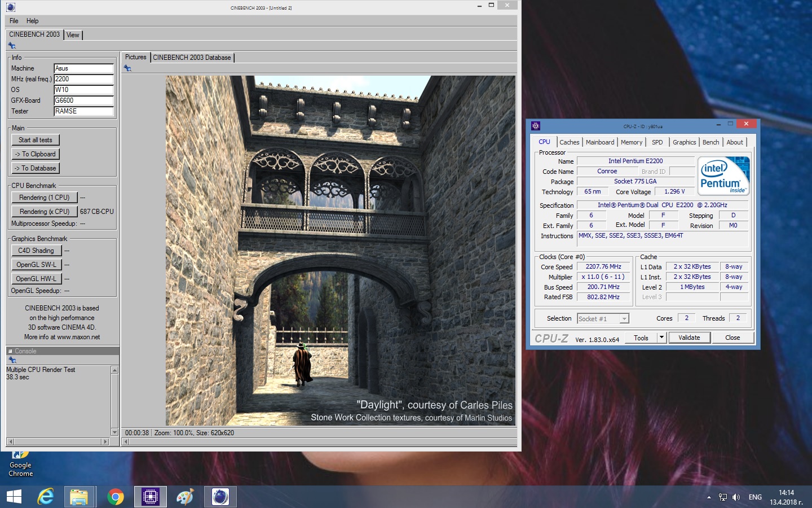Run Rendering (x CPU) benchmark
The height and width of the screenshot is (508, 812).
coord(45,212)
